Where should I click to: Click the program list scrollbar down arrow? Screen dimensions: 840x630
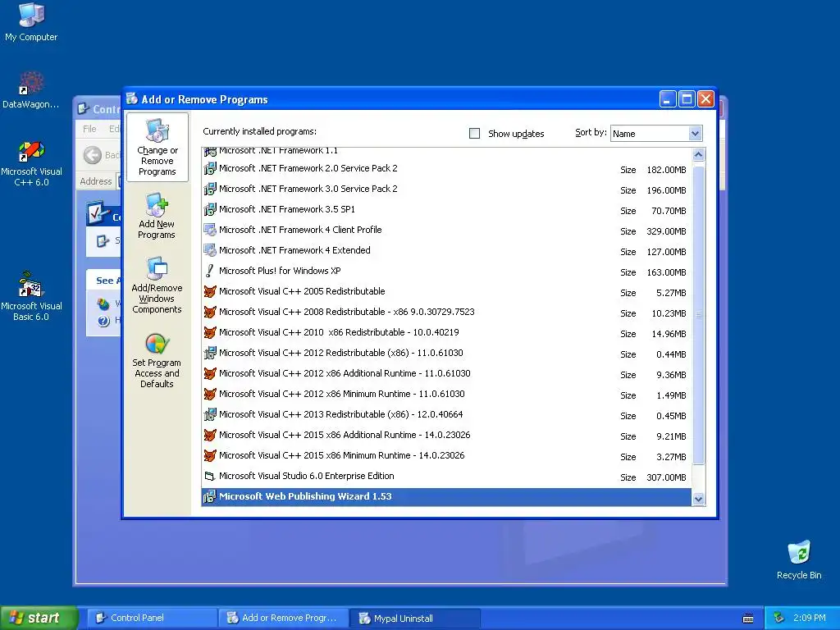(698, 500)
